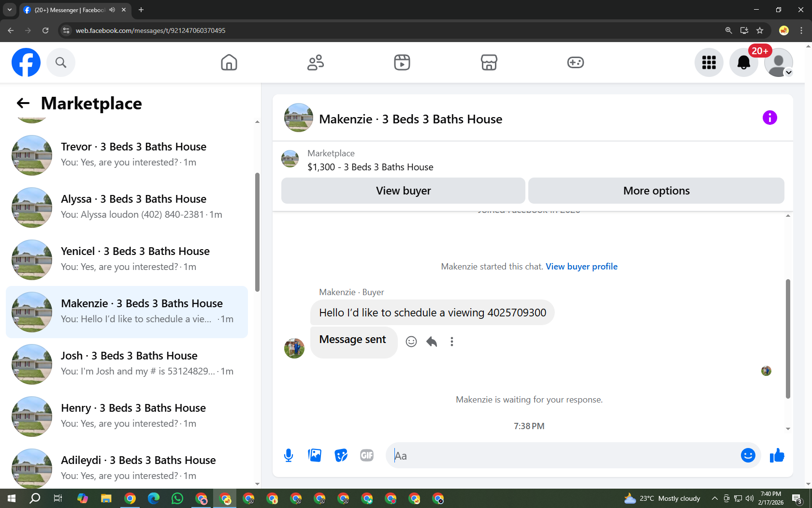The height and width of the screenshot is (508, 812).
Task: Attach a file with the photo icon
Action: coord(315,455)
